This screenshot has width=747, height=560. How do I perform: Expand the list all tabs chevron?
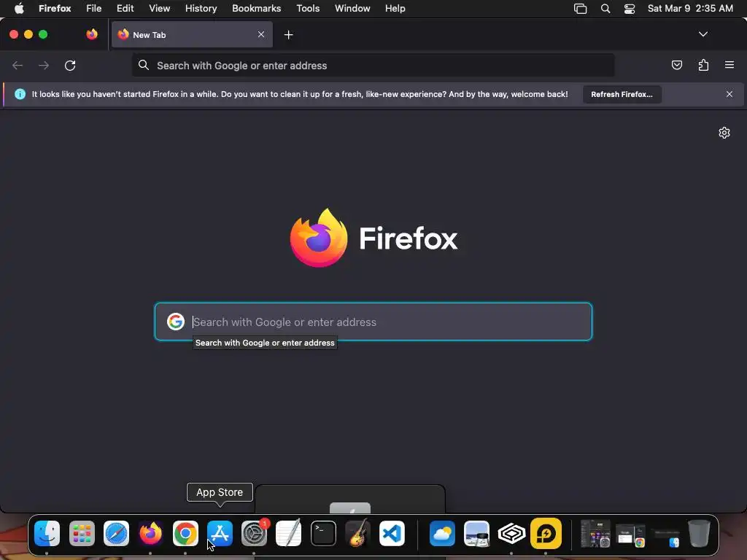tap(703, 34)
